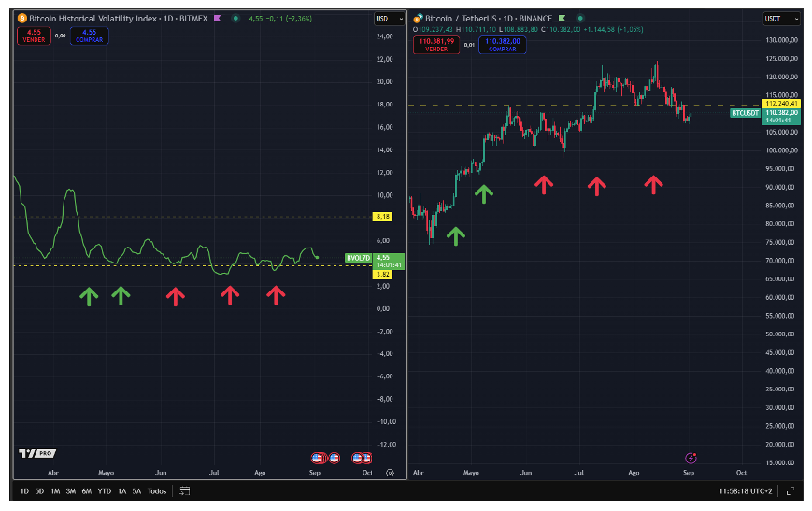Select the 1D time range
The width and height of the screenshot is (812, 511).
[x=24, y=491]
